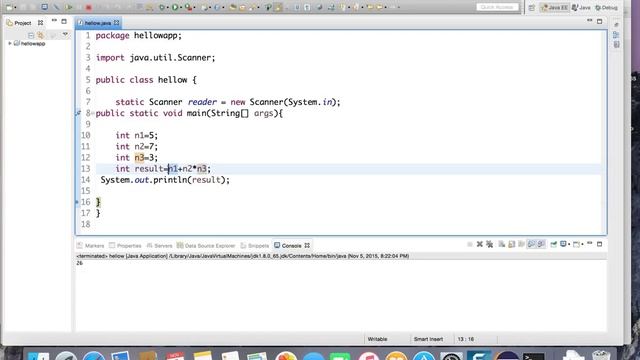640x360 pixels.
Task: Click the Open Perspective icon
Action: 531,8
